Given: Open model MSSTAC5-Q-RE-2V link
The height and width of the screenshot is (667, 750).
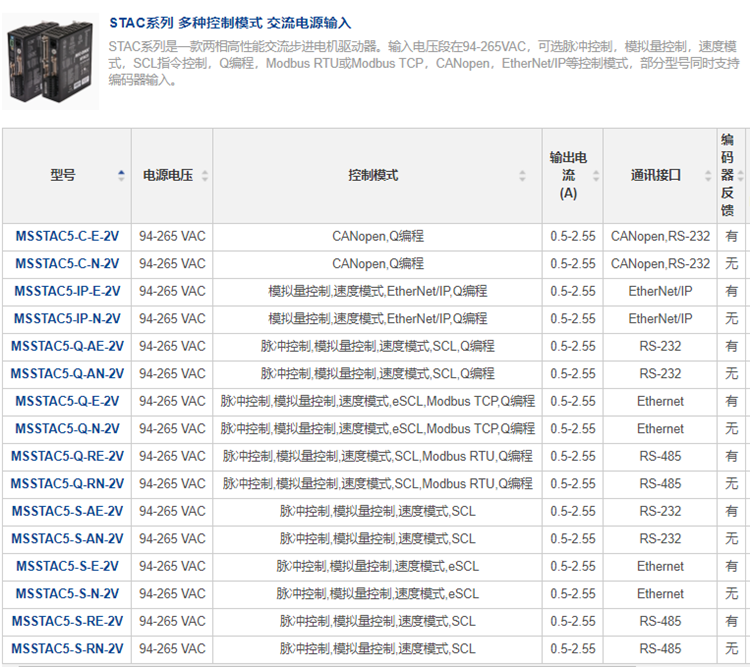Looking at the screenshot, I should 67,456.
